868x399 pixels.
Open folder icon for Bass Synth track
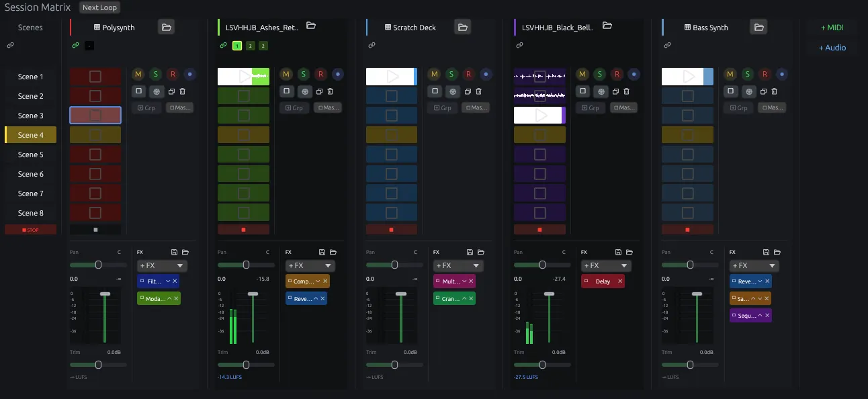click(x=758, y=27)
